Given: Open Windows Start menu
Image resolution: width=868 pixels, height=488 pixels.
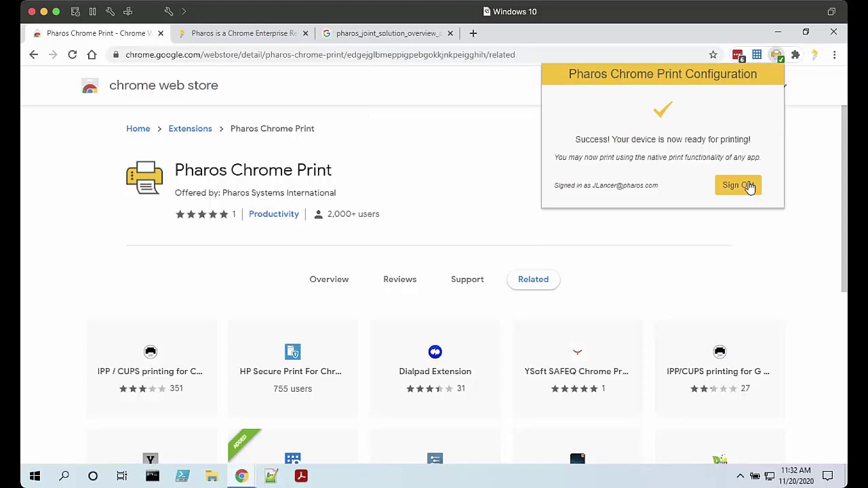Looking at the screenshot, I should pos(35,476).
